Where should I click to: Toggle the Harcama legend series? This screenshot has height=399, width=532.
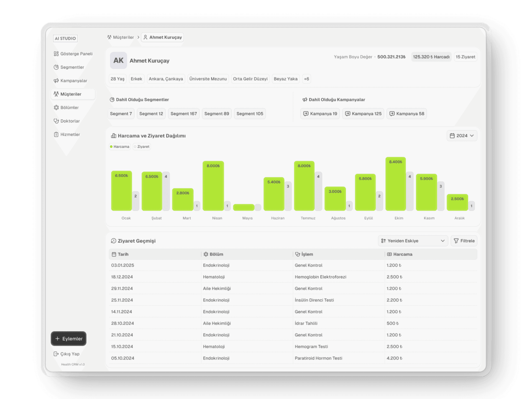pyautogui.click(x=120, y=147)
